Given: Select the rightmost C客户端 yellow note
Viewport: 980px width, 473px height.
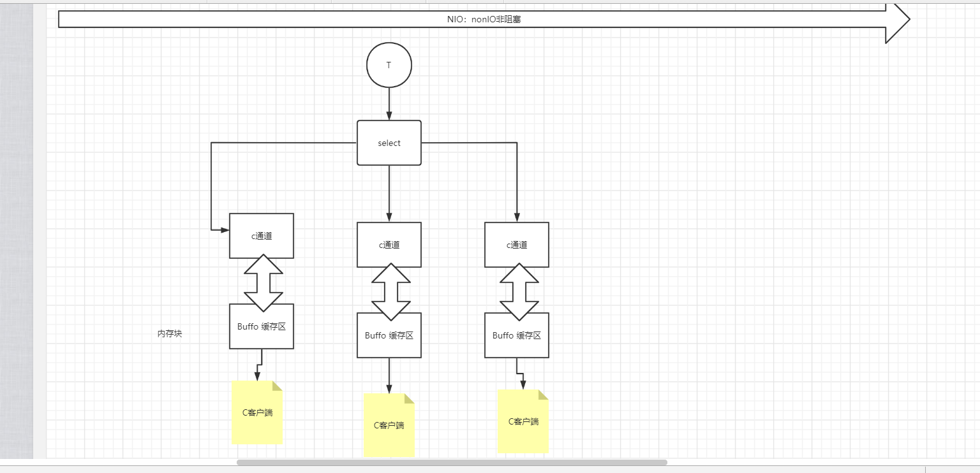Looking at the screenshot, I should pos(523,421).
